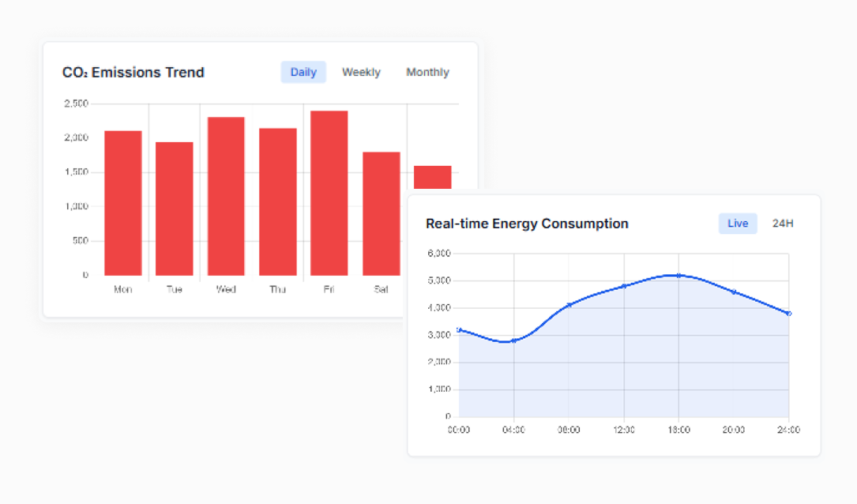Screen dimensions: 857x504
Task: Select the Sat emissions bar
Action: 382,213
